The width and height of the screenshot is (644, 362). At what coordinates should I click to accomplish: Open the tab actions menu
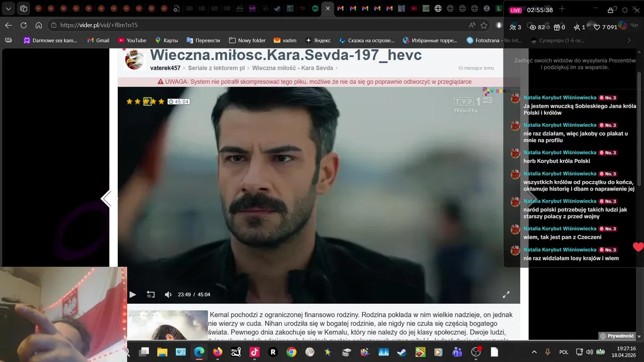pyautogui.click(x=24, y=9)
